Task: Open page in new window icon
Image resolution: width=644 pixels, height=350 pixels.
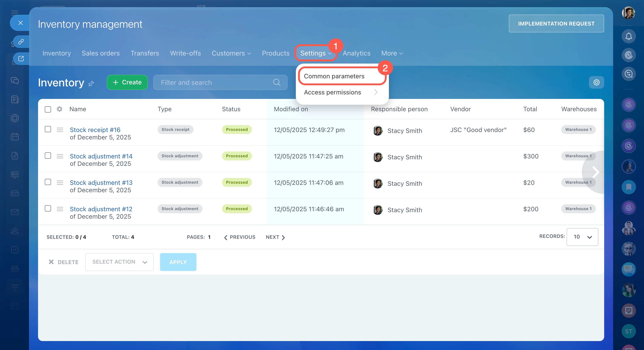Action: (21, 58)
